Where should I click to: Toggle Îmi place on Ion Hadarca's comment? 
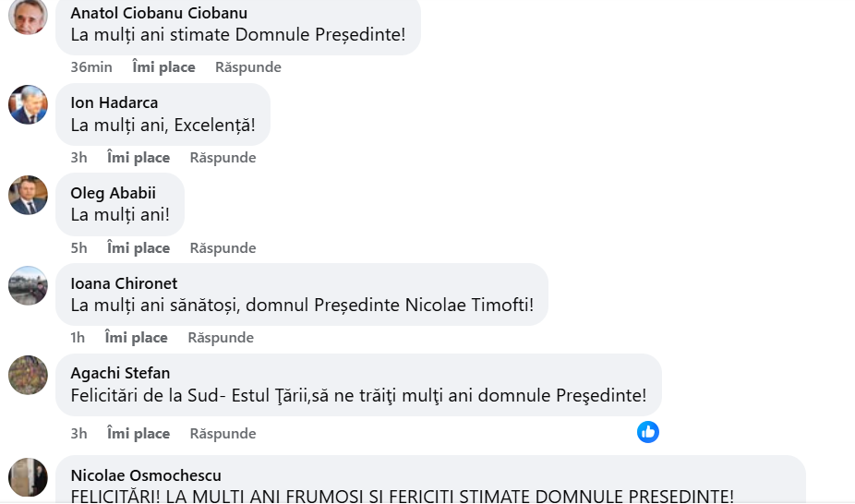click(138, 158)
